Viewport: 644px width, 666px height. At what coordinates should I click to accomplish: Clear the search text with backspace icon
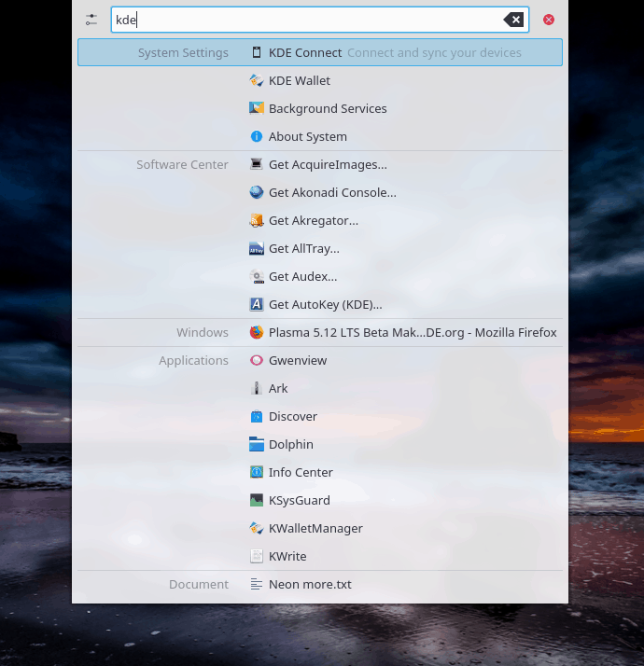coord(513,20)
